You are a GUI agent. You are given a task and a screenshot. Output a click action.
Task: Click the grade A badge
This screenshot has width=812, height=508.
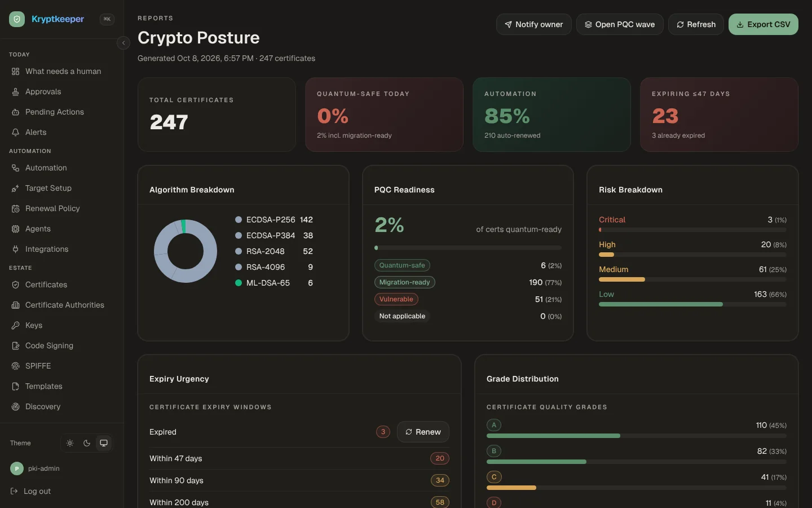click(494, 425)
